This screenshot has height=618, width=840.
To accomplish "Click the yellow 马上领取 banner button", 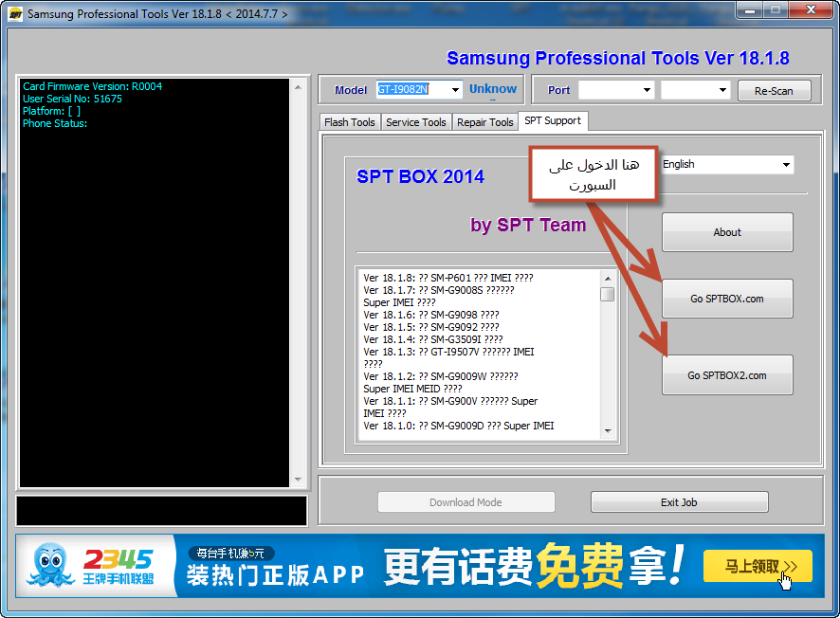I will click(x=758, y=566).
